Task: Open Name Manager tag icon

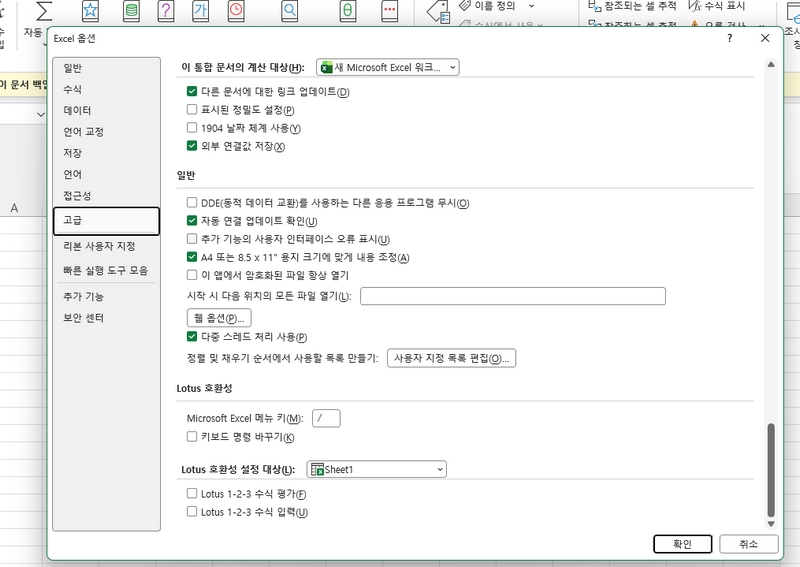Action: [439, 12]
